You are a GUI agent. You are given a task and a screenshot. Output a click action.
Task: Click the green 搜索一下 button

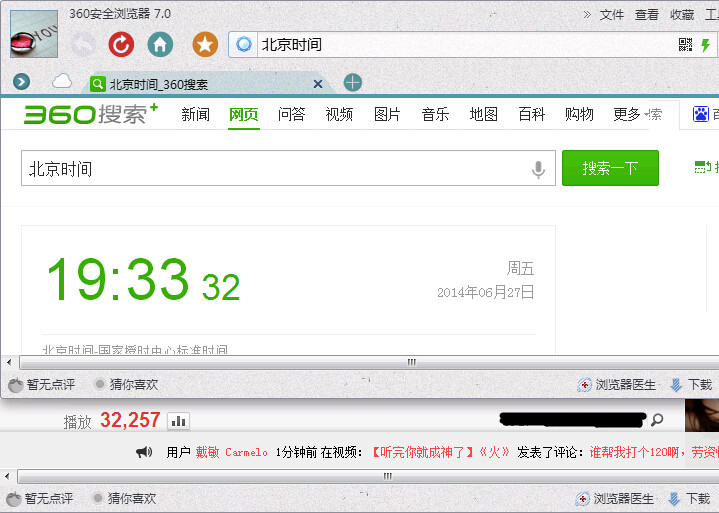click(610, 168)
